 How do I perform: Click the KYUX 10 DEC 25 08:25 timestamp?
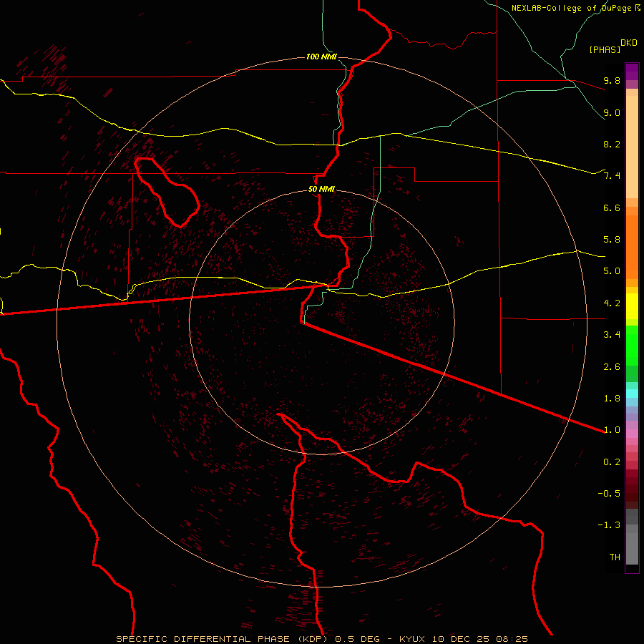[x=463, y=639]
